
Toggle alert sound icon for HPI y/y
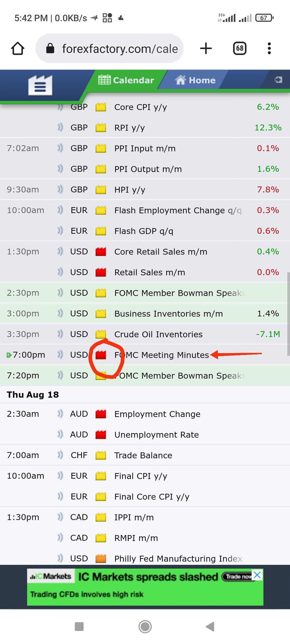(60, 189)
